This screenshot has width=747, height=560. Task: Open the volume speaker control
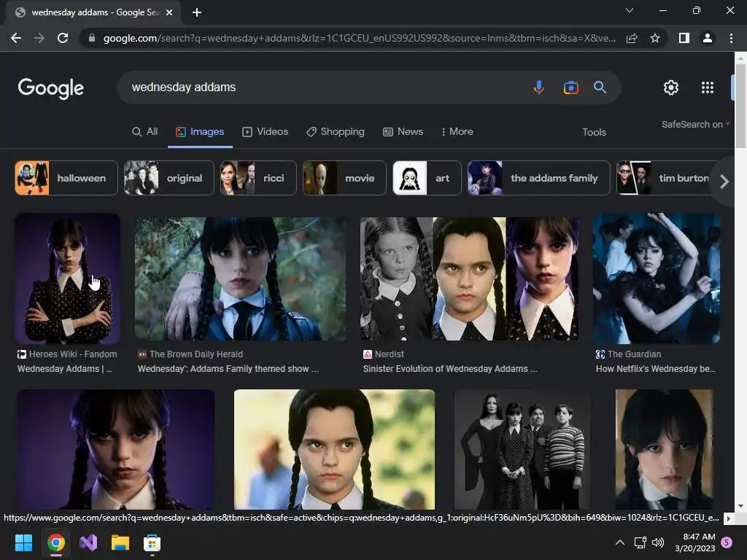click(658, 542)
